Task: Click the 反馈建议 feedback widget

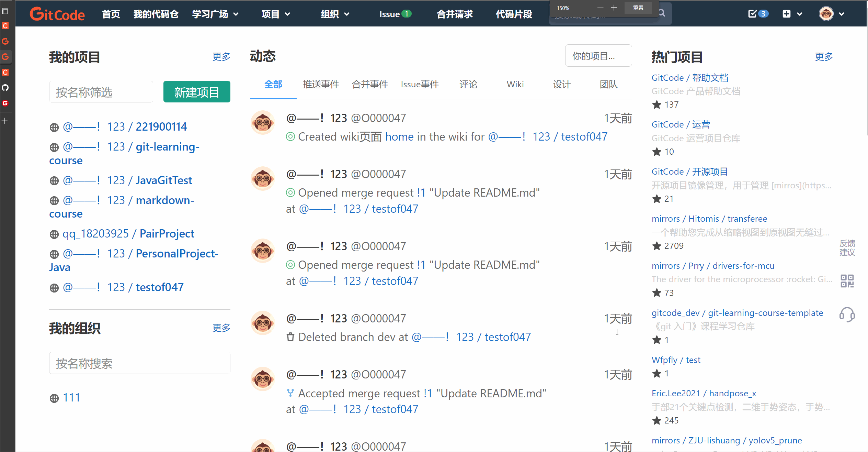Action: click(847, 248)
